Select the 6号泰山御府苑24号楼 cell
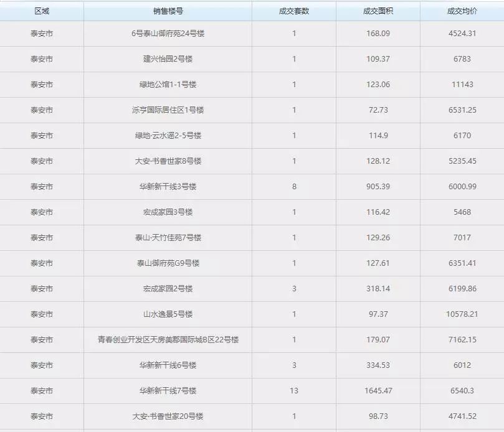Image resolution: width=504 pixels, height=432 pixels. tap(168, 34)
